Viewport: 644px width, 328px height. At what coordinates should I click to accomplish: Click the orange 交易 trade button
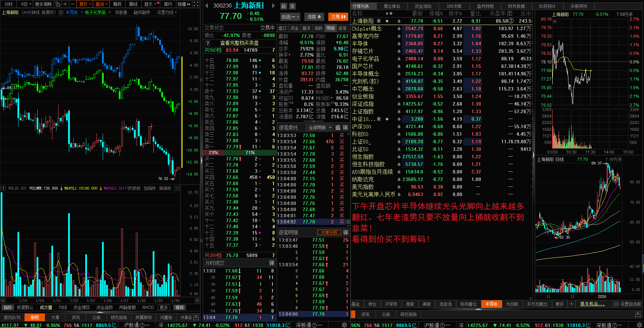(x=338, y=17)
